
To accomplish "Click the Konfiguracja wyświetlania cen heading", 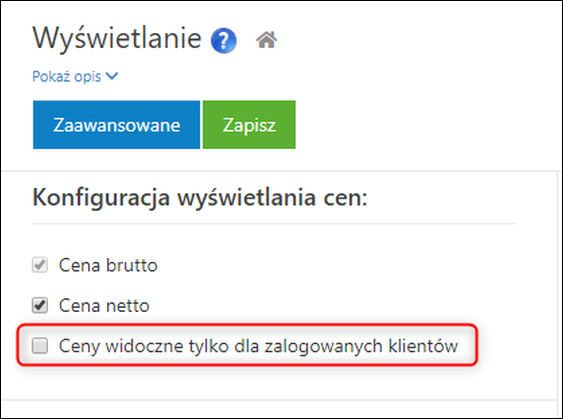I will tap(200, 198).
